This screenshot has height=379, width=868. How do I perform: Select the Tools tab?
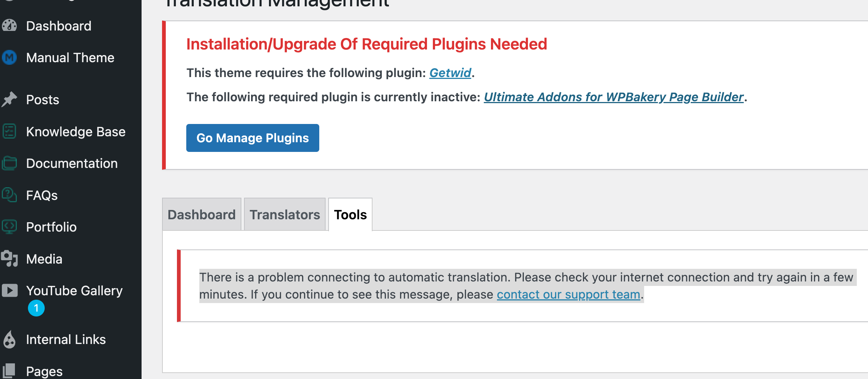350,214
